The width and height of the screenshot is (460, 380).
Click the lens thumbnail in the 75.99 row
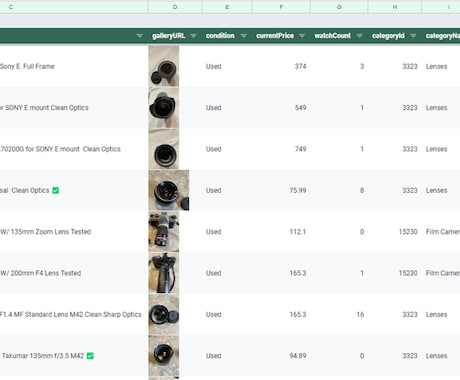click(x=169, y=190)
